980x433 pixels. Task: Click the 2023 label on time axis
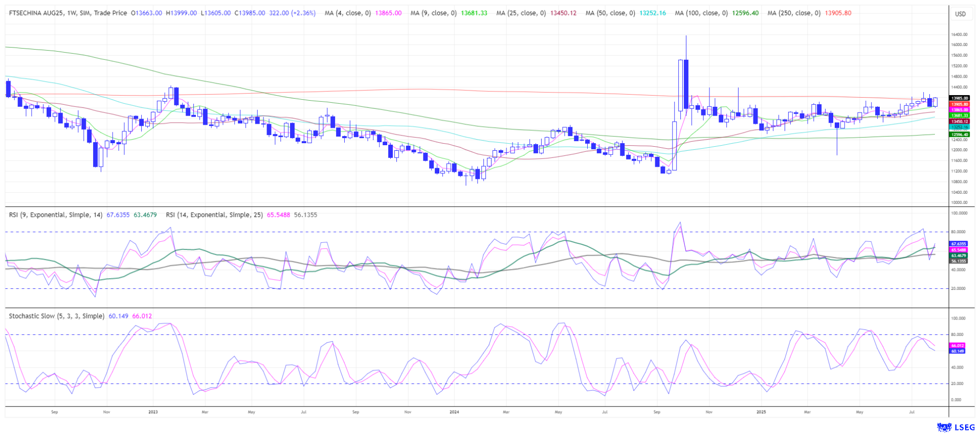[x=153, y=412]
